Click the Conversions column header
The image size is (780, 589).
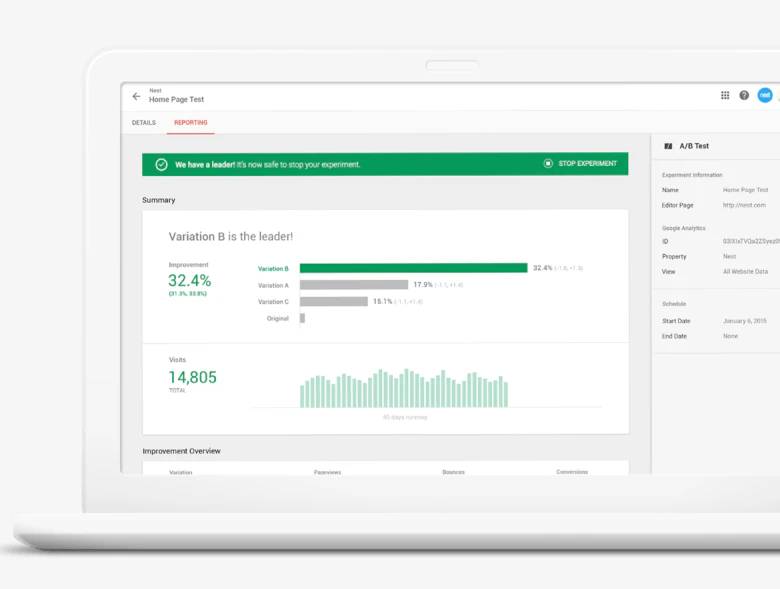[572, 472]
